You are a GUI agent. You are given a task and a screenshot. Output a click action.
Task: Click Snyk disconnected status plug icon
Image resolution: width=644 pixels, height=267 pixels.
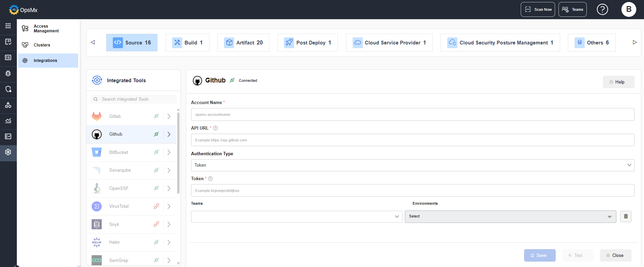tap(156, 224)
